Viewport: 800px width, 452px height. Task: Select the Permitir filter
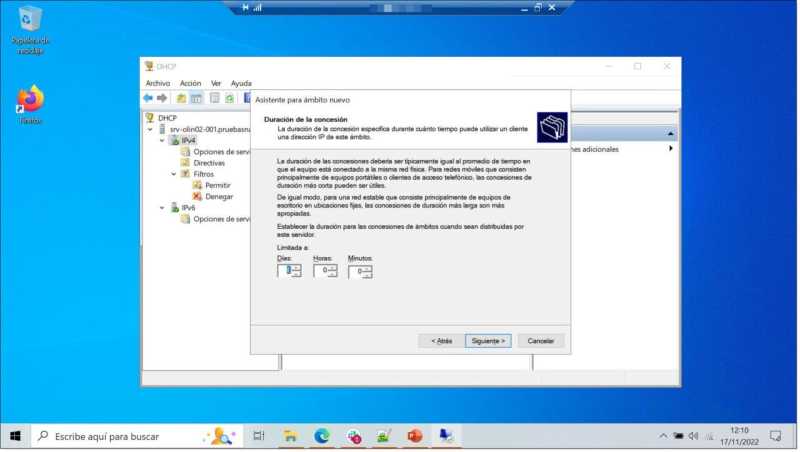[x=218, y=185]
